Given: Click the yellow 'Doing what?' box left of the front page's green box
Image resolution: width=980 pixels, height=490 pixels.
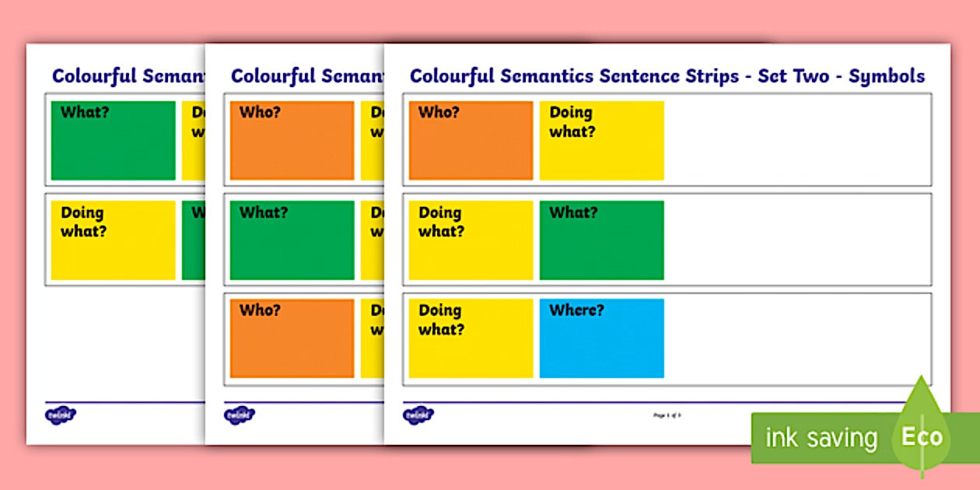Looking at the screenshot, I should coord(471,240).
